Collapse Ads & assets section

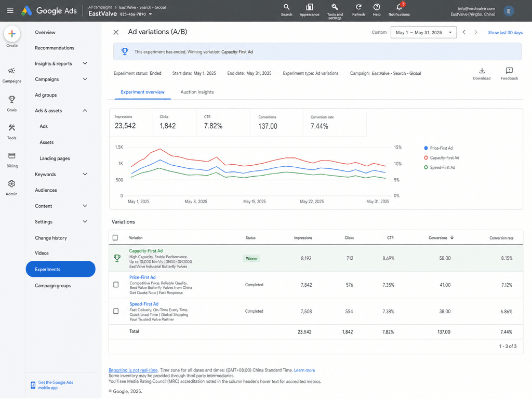(x=85, y=111)
